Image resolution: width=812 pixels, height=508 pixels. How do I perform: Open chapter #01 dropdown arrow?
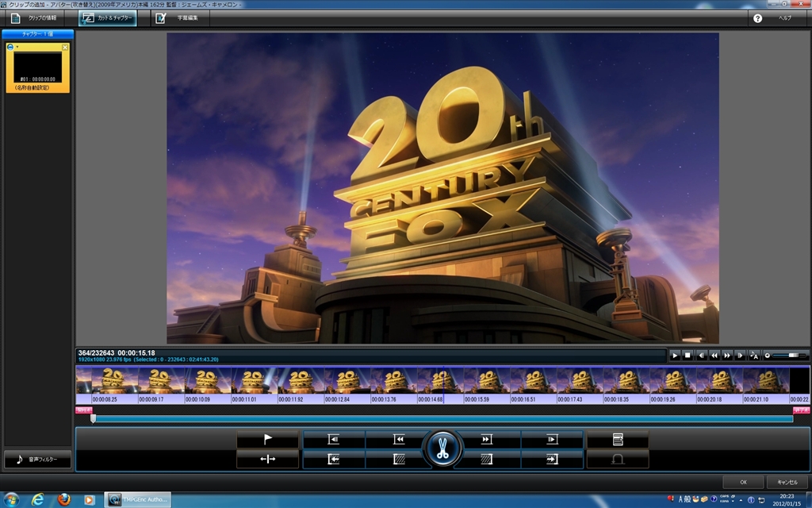17,47
